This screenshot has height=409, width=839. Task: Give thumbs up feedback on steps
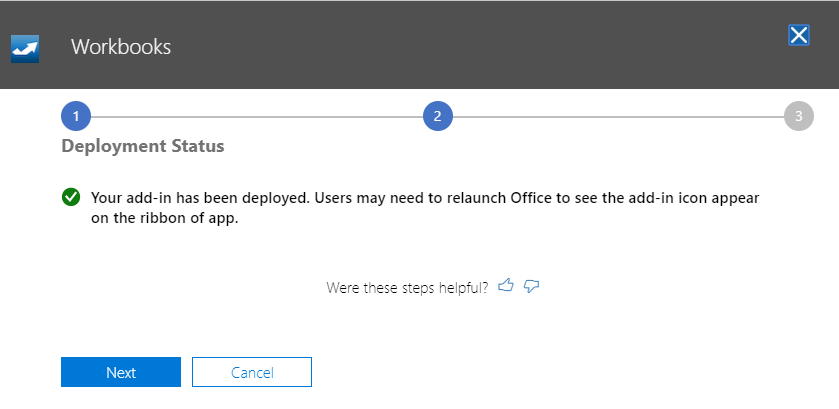click(x=506, y=285)
